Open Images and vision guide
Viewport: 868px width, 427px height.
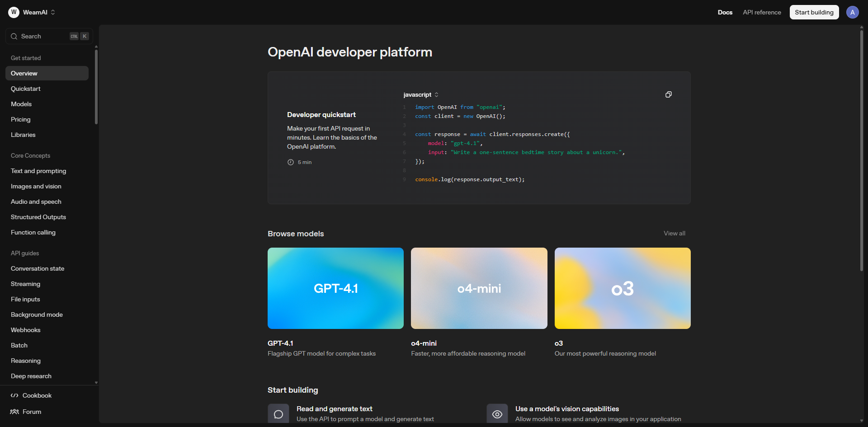[47, 186]
